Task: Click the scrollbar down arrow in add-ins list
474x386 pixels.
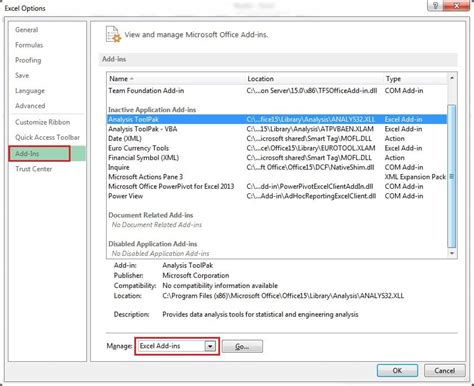Action: point(452,253)
